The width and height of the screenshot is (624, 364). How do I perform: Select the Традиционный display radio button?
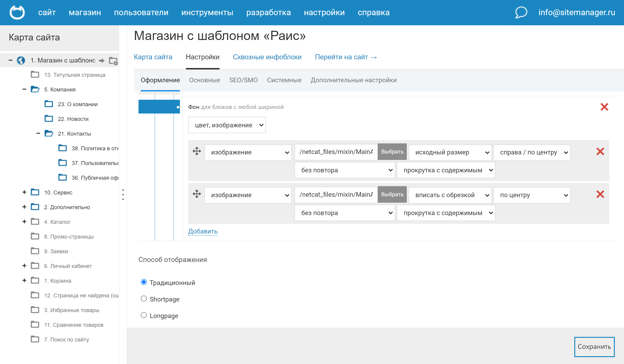click(x=144, y=282)
